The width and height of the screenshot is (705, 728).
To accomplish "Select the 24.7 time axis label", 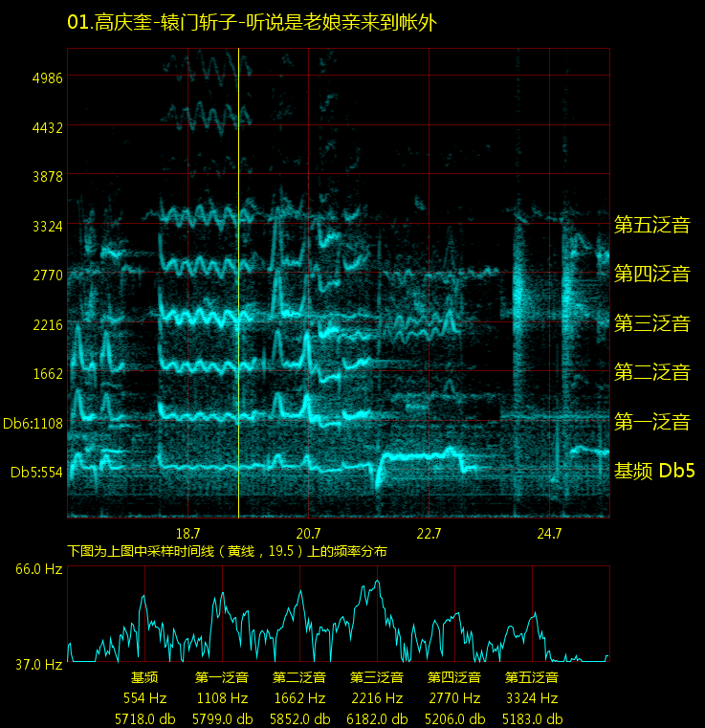I will (x=549, y=533).
